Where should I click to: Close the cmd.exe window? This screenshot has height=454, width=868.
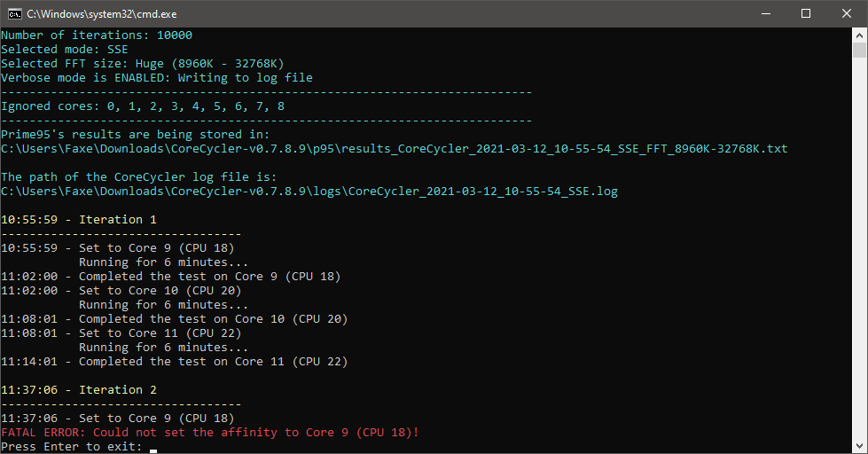point(847,14)
